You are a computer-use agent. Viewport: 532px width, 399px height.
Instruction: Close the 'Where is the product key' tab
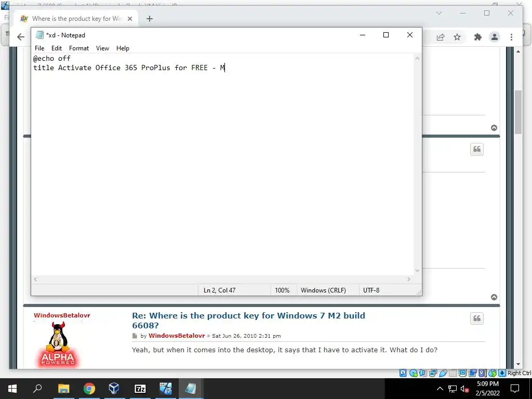tap(129, 19)
